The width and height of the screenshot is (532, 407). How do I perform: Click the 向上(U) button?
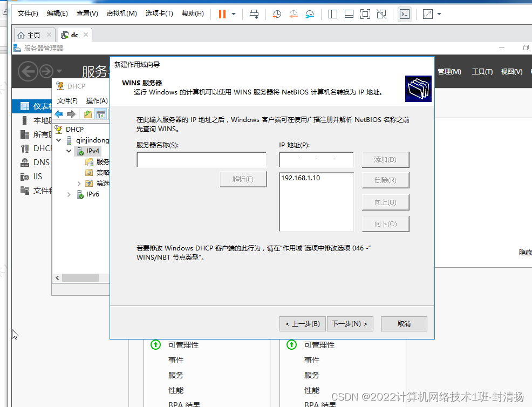click(385, 202)
